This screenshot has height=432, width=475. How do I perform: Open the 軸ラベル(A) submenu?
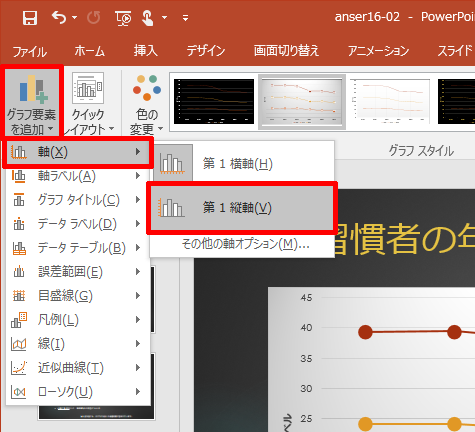pyautogui.click(x=78, y=176)
